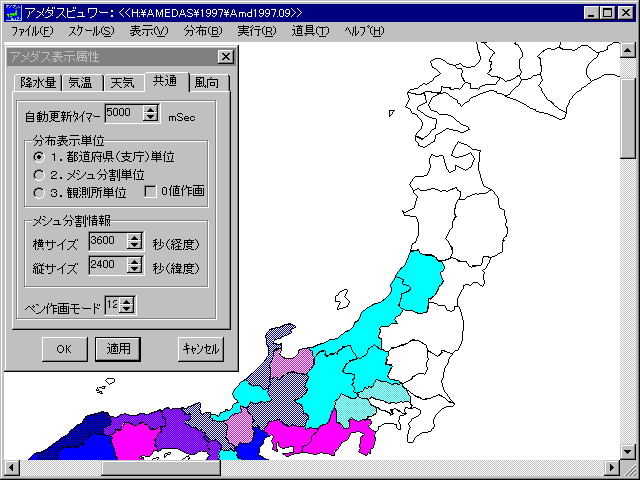Decrease the 自動更新タイマー value
640x480 pixels.
tap(150, 117)
